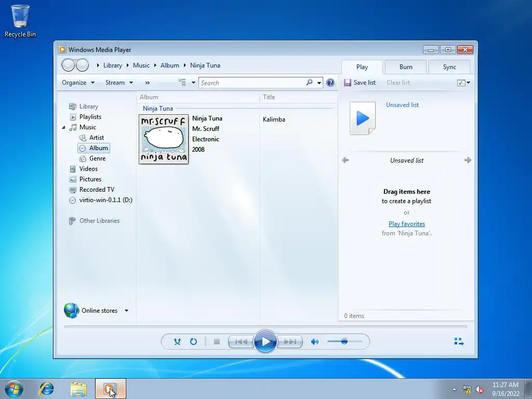Go to the next list arrow
Viewport: 532px width, 399px height.
tap(468, 160)
